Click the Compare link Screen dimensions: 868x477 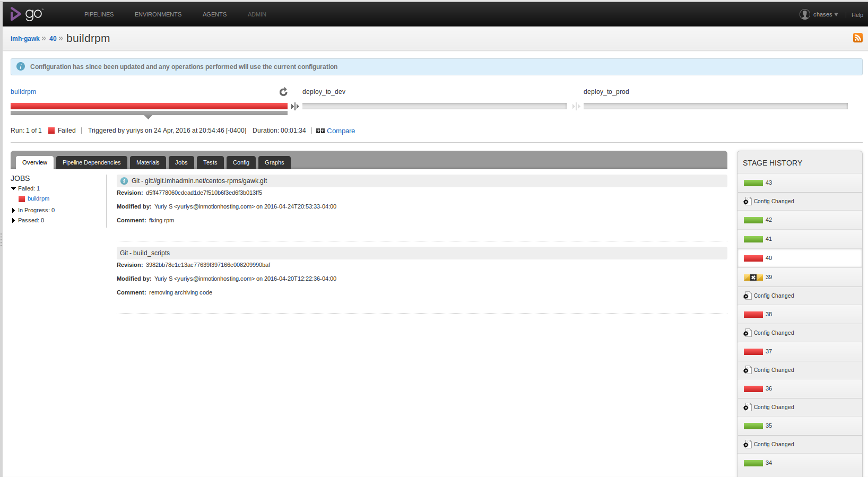341,131
